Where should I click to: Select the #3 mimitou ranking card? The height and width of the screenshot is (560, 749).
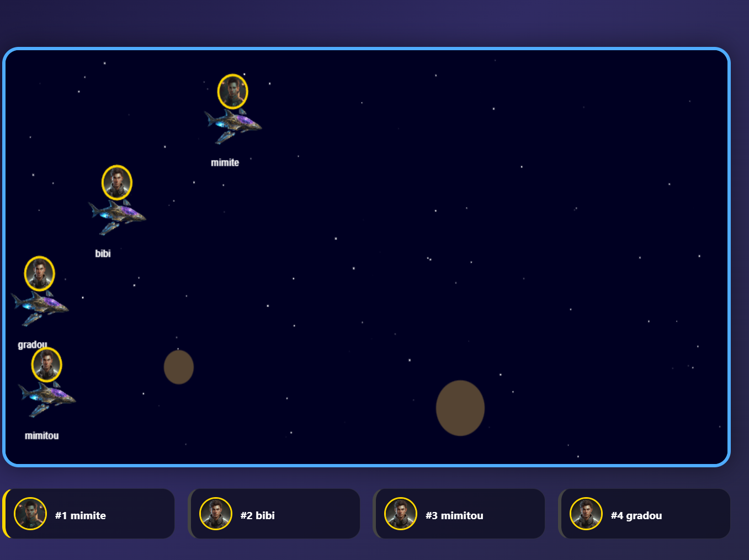(x=459, y=514)
